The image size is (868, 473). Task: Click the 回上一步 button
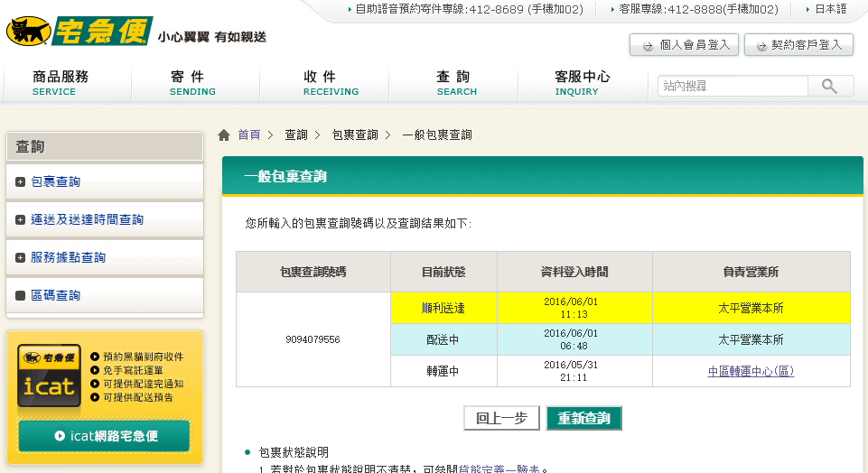pyautogui.click(x=501, y=419)
